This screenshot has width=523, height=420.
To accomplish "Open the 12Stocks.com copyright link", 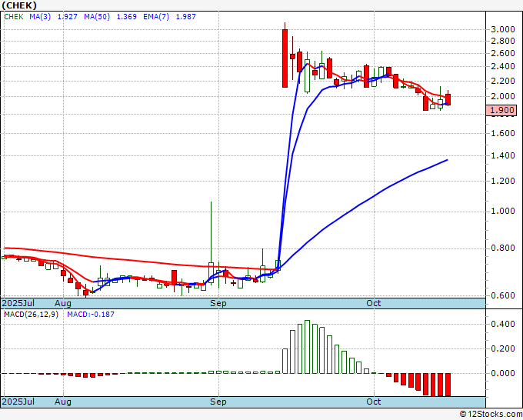I will 491,415.
